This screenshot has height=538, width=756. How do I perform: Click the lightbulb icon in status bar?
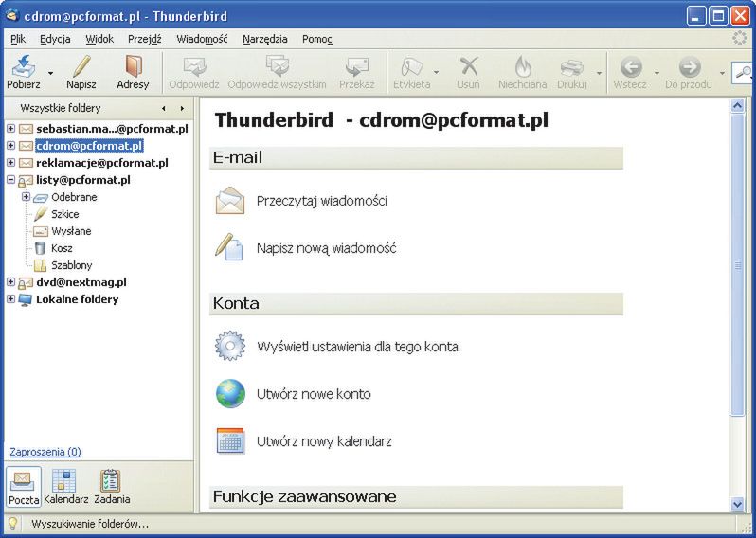tap(12, 523)
